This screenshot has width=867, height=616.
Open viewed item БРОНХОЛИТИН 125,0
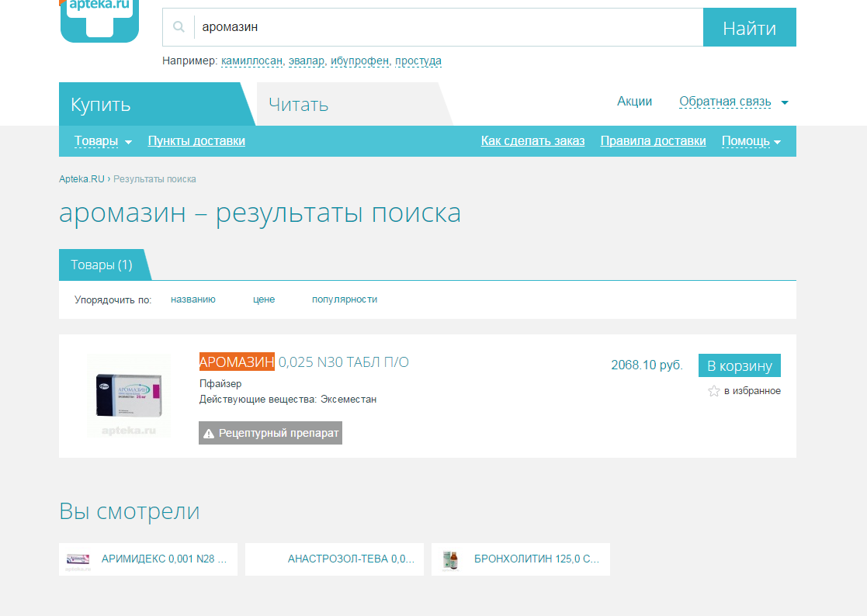click(x=521, y=559)
